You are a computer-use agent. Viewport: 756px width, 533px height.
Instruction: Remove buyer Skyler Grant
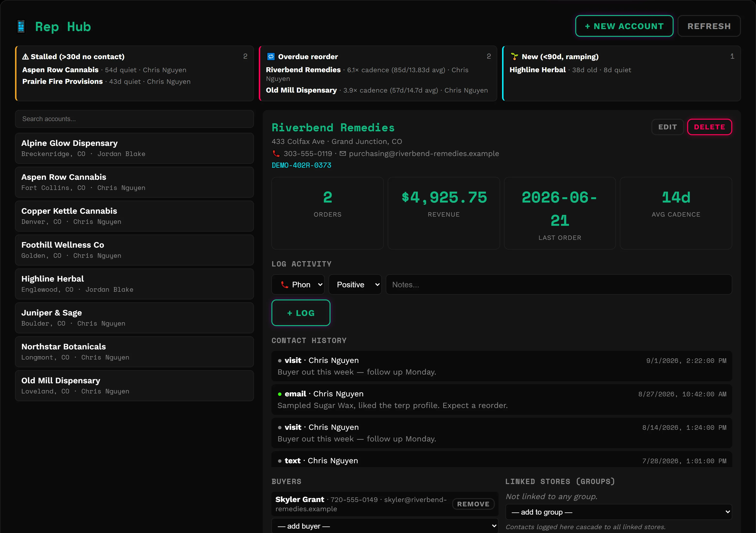coord(473,504)
